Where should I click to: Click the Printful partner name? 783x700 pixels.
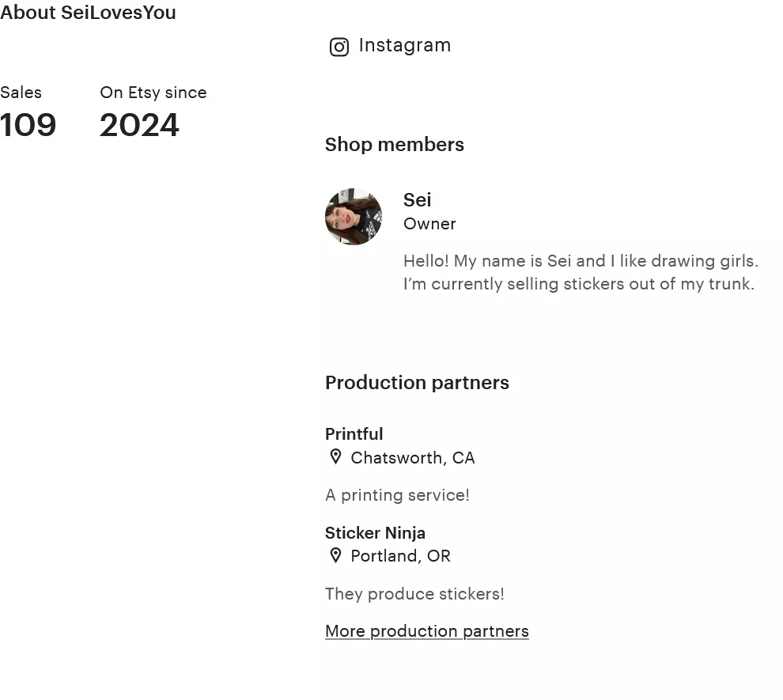[354, 434]
